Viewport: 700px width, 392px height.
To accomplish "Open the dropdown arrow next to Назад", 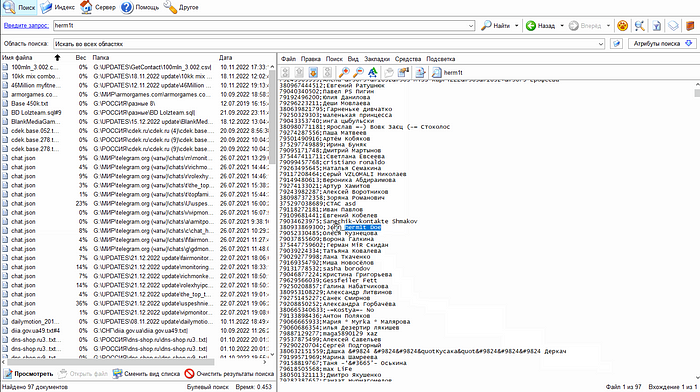I will [x=562, y=26].
